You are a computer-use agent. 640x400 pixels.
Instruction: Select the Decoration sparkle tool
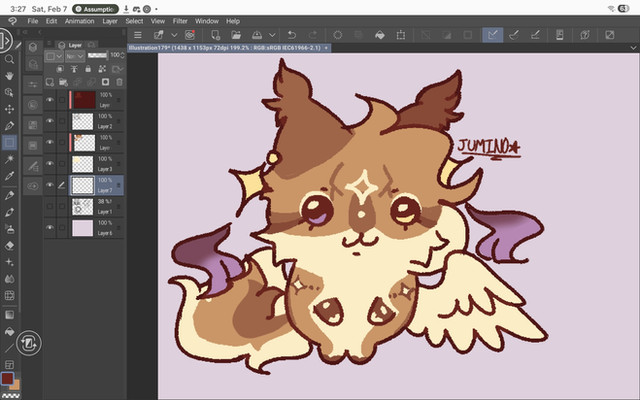click(x=9, y=262)
